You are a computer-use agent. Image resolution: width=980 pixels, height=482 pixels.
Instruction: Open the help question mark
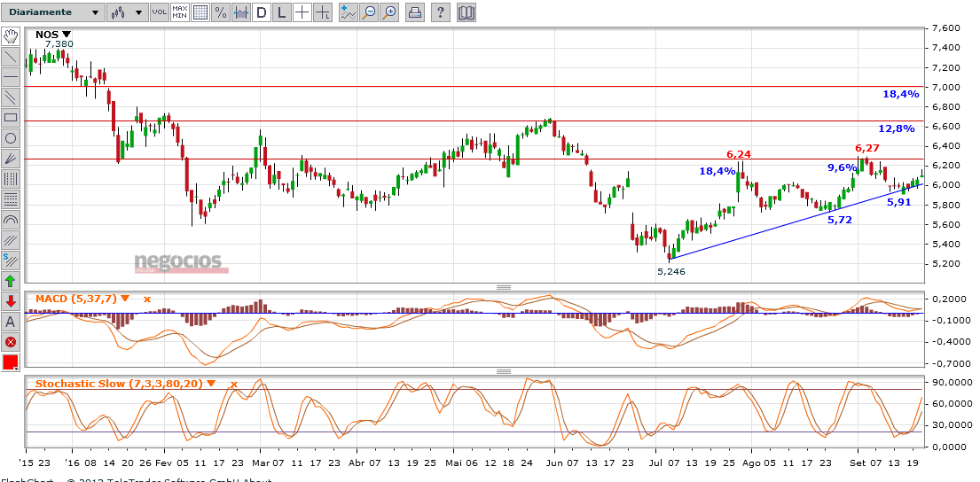click(441, 12)
